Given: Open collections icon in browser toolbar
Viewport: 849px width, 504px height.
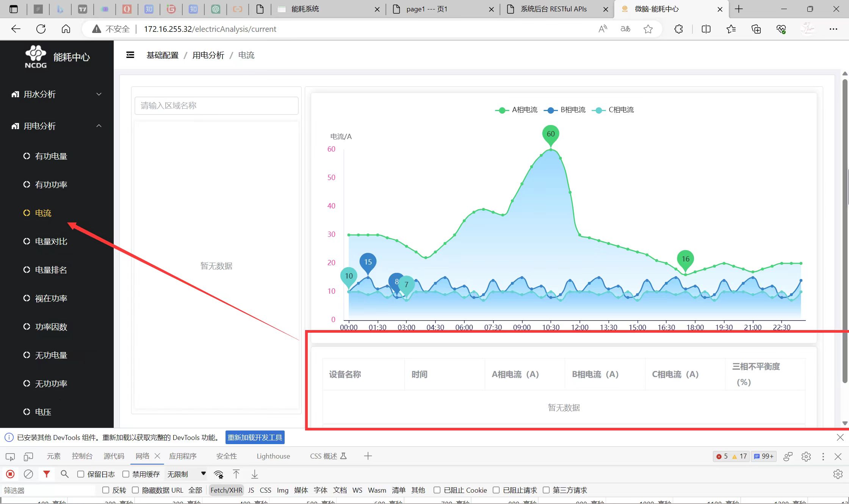Looking at the screenshot, I should pyautogui.click(x=756, y=29).
